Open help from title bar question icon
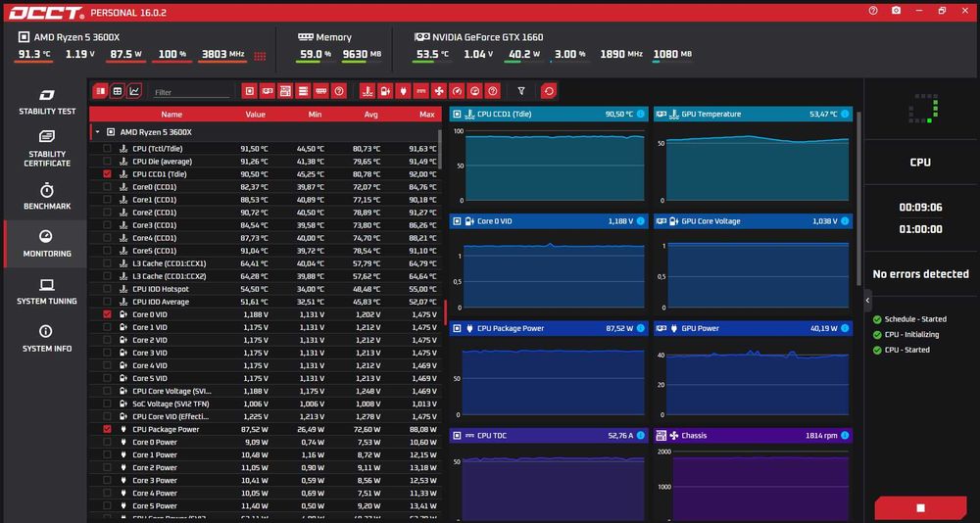The width and height of the screenshot is (980, 523). point(873,11)
